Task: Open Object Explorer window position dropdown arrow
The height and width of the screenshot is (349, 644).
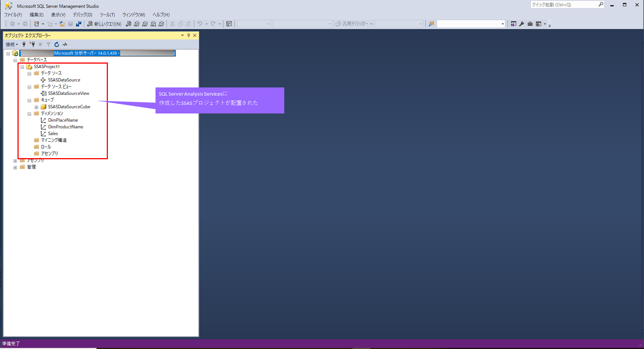Action: click(182, 35)
